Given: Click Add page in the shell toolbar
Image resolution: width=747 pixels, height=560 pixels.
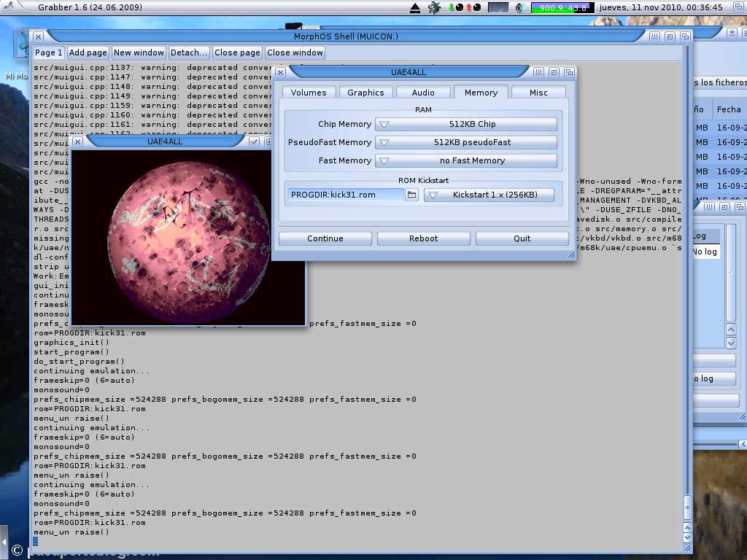Looking at the screenshot, I should pyautogui.click(x=88, y=52).
